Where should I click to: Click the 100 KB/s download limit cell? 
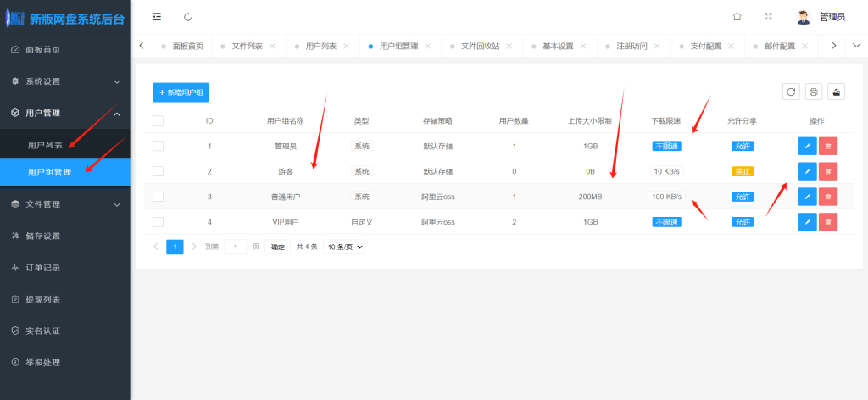[666, 197]
